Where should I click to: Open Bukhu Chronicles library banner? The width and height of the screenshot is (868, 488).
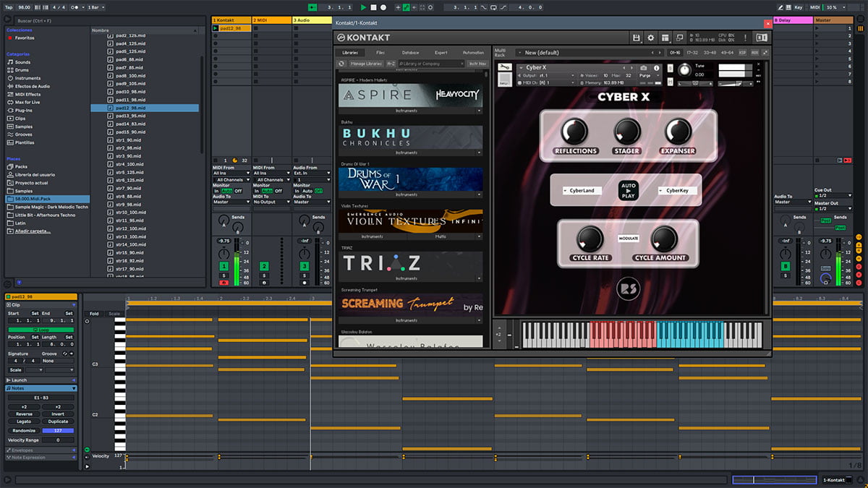[x=410, y=137]
